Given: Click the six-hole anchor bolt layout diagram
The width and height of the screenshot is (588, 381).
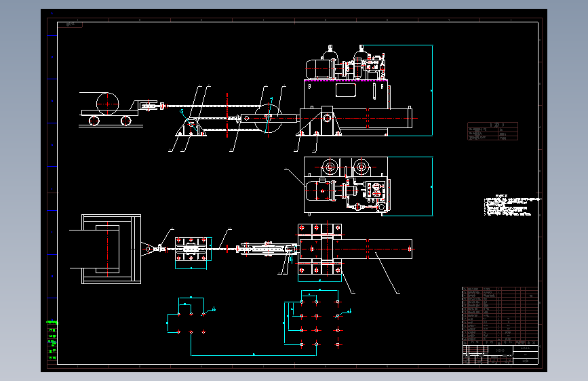Looking at the screenshot, I should pyautogui.click(x=191, y=316).
